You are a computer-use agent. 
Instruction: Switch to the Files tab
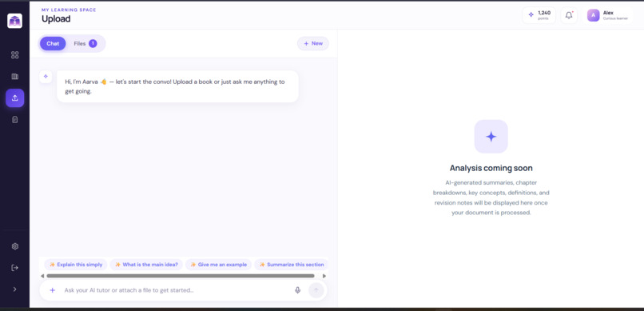[85, 43]
